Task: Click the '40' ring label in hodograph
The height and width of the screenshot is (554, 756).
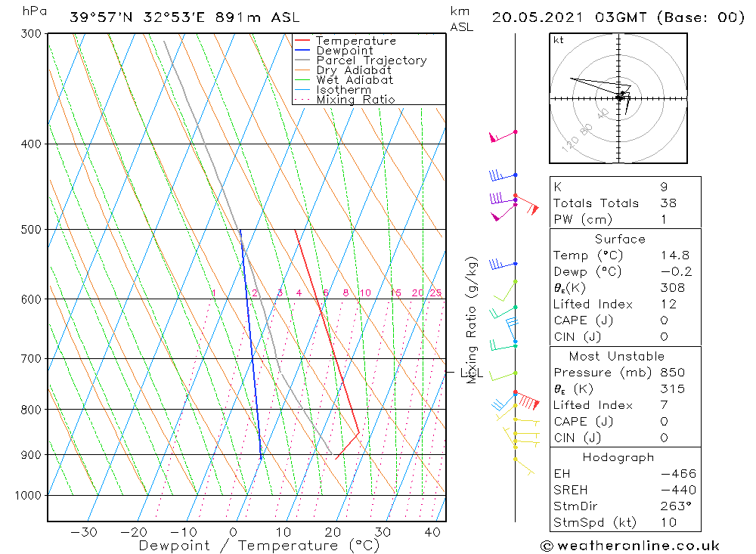Action: coord(603,114)
